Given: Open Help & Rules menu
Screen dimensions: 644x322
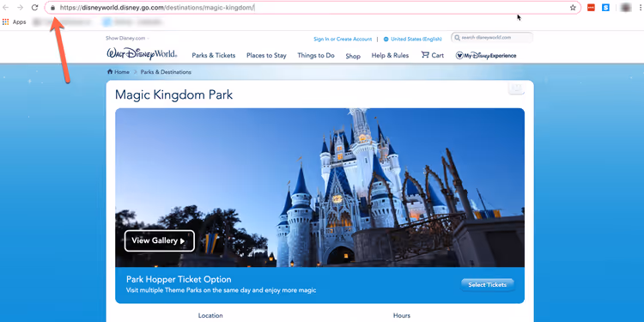Looking at the screenshot, I should [390, 56].
